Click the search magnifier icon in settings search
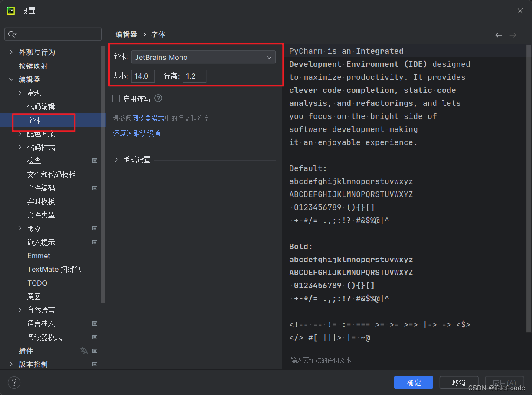 coord(12,34)
